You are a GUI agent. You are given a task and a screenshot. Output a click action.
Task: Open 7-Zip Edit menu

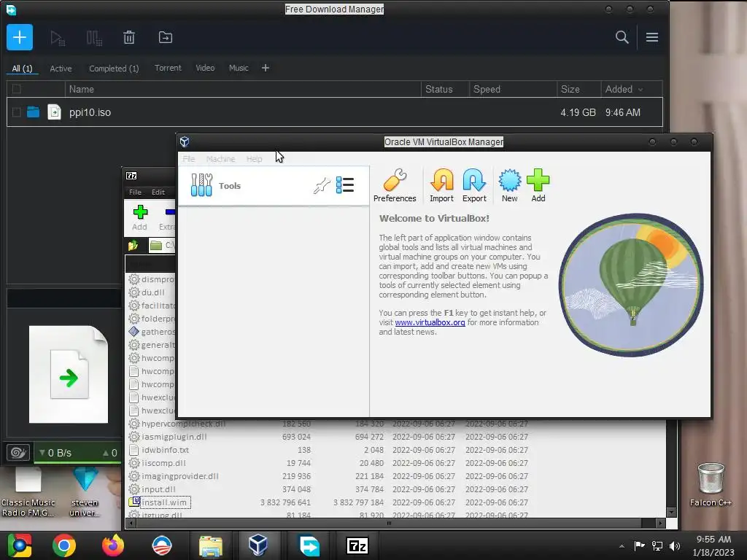tap(158, 192)
